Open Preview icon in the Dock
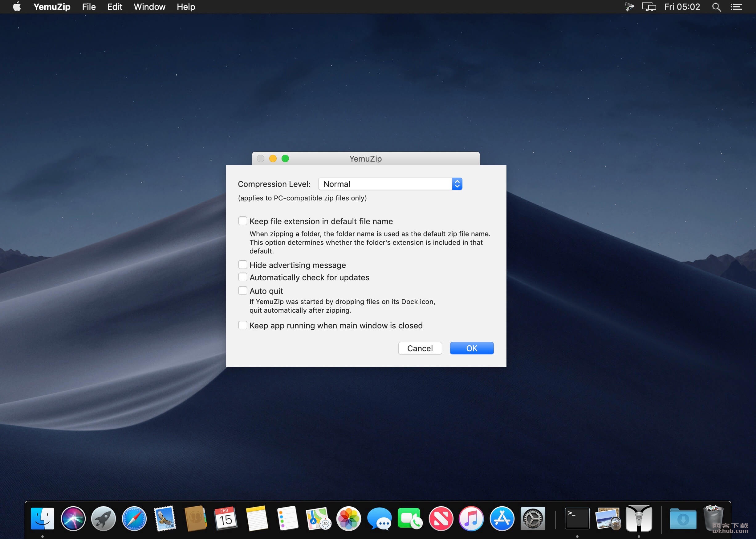This screenshot has width=756, height=539. coord(608,518)
